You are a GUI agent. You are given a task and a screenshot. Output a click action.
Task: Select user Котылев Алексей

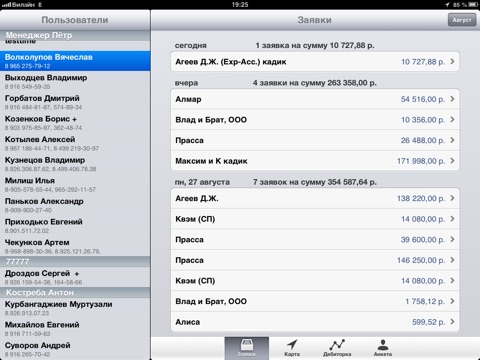click(75, 143)
